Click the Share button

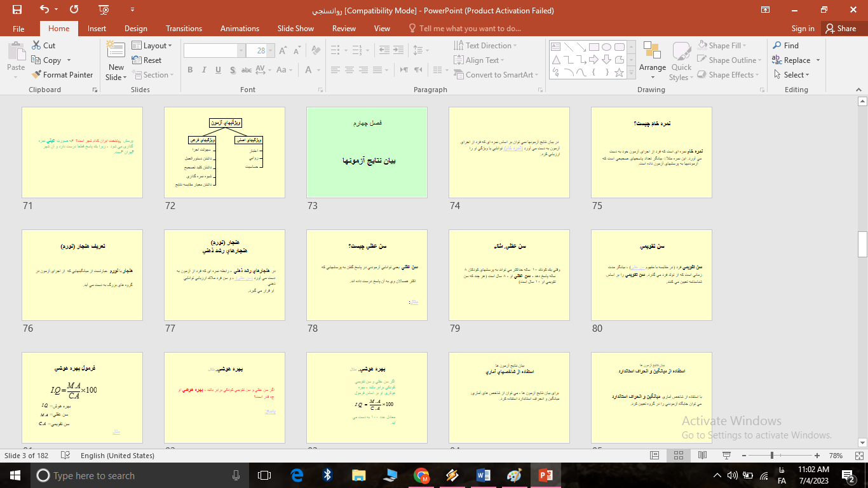[840, 28]
